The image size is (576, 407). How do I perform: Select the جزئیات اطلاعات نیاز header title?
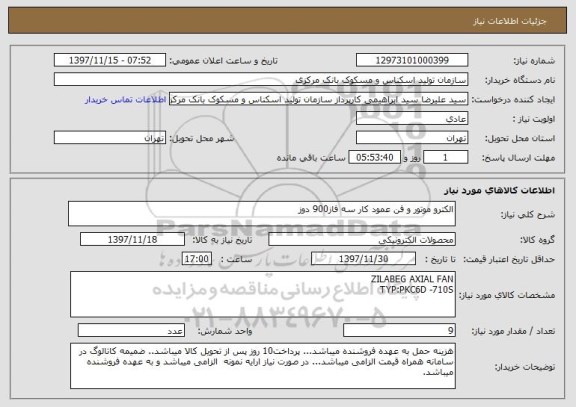tap(510, 21)
